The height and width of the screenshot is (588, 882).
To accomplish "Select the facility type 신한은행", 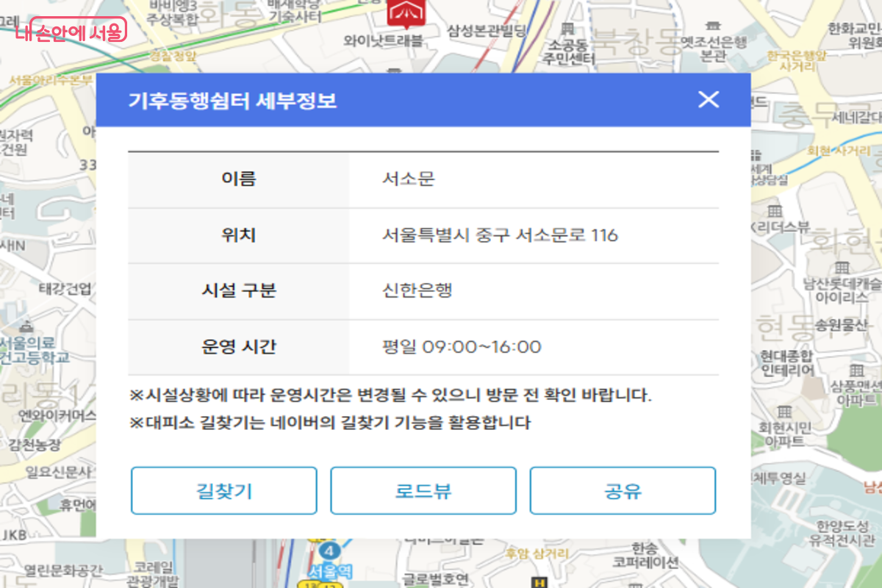I will (x=417, y=290).
